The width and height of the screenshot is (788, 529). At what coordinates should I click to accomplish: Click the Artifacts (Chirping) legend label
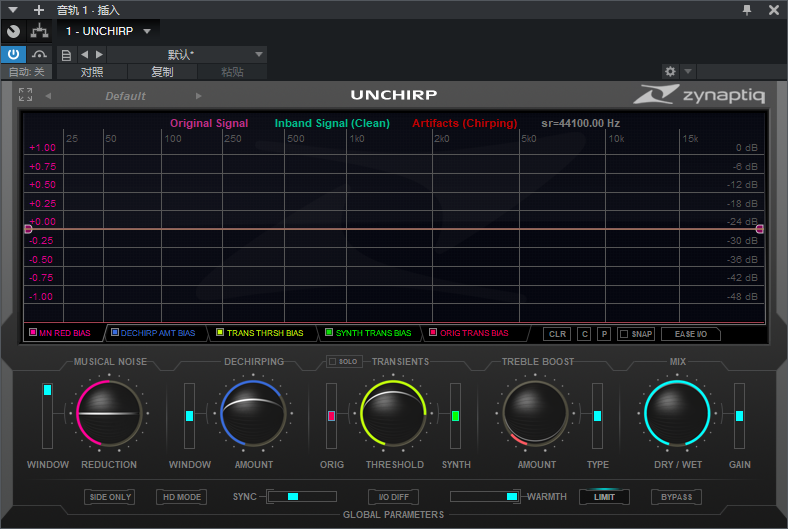point(465,123)
